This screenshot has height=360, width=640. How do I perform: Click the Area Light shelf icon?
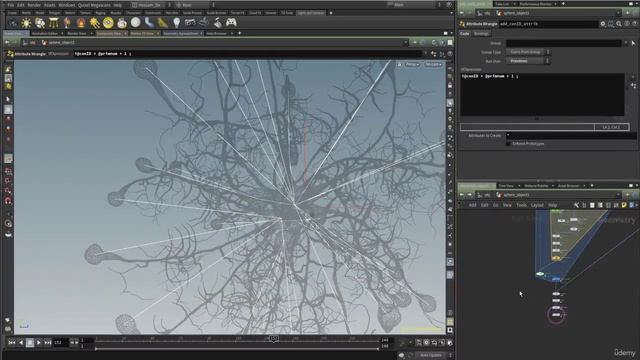(53, 23)
